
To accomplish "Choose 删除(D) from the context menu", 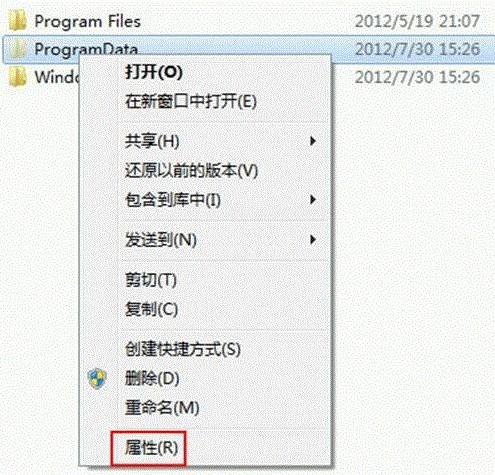I will tap(152, 378).
